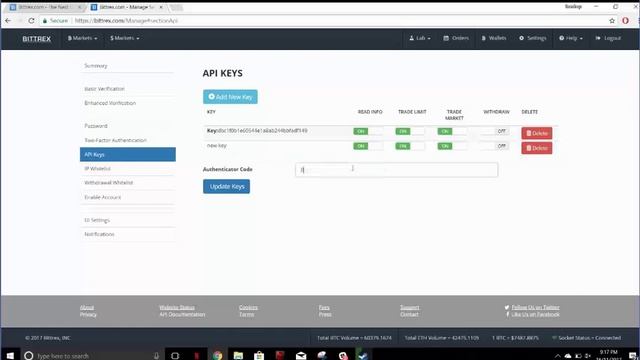The height and width of the screenshot is (360, 640).
Task: Toggle Trade Market for the first key
Action: click(452, 131)
